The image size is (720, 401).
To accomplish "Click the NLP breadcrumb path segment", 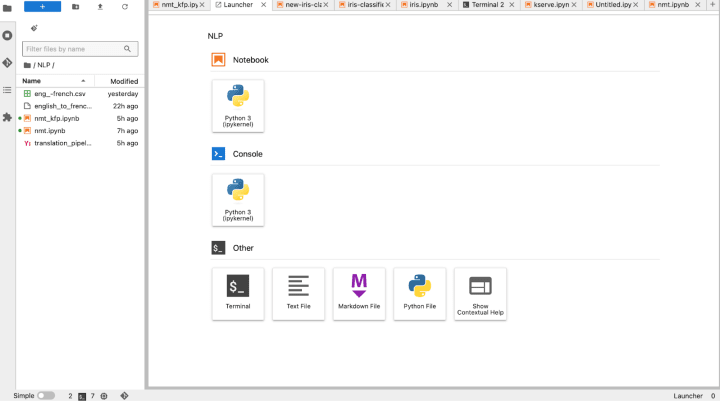I will 44,65.
